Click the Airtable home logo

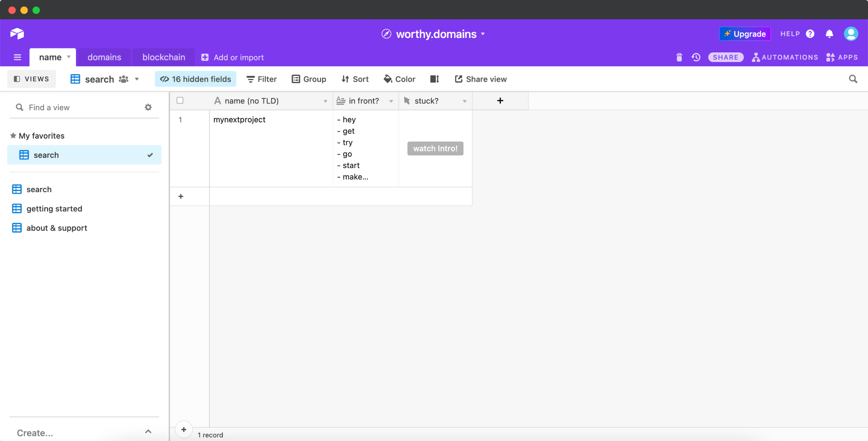click(17, 34)
